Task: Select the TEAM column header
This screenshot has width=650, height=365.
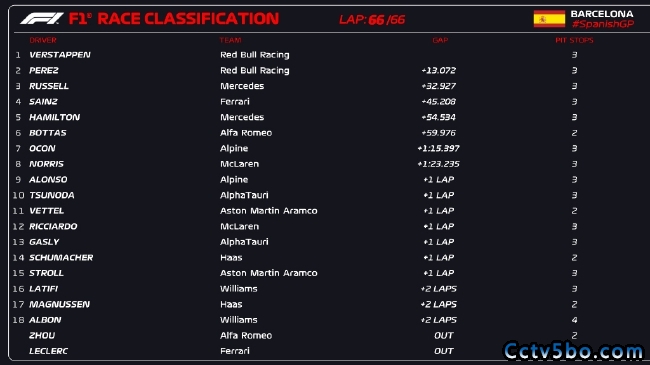Action: click(230, 40)
